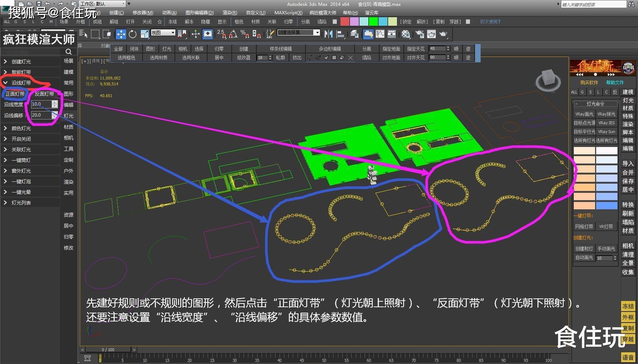Toggle the Spinner Snap toggle
This screenshot has height=364, width=638.
pyautogui.click(x=257, y=34)
